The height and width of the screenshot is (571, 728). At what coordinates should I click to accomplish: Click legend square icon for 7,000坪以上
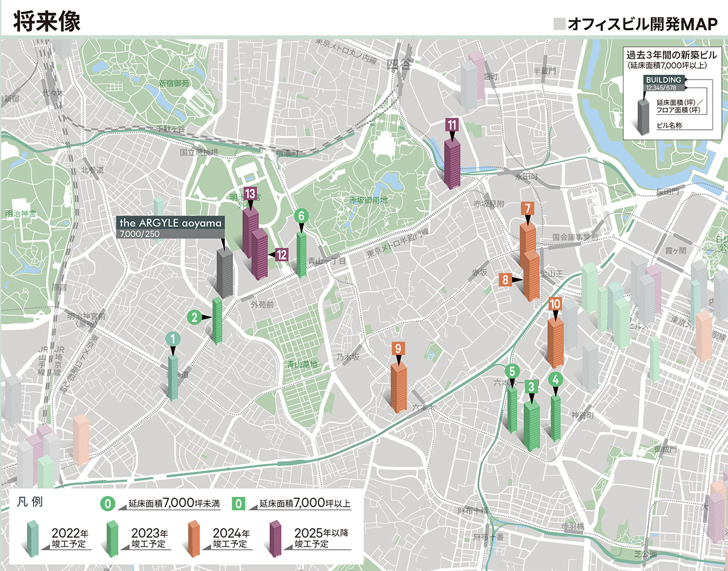pyautogui.click(x=240, y=504)
